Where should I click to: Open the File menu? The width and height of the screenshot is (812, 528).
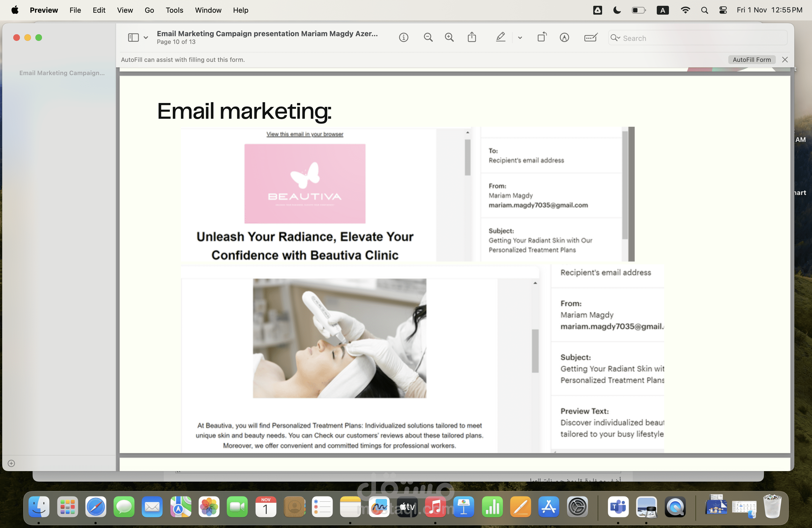(75, 10)
